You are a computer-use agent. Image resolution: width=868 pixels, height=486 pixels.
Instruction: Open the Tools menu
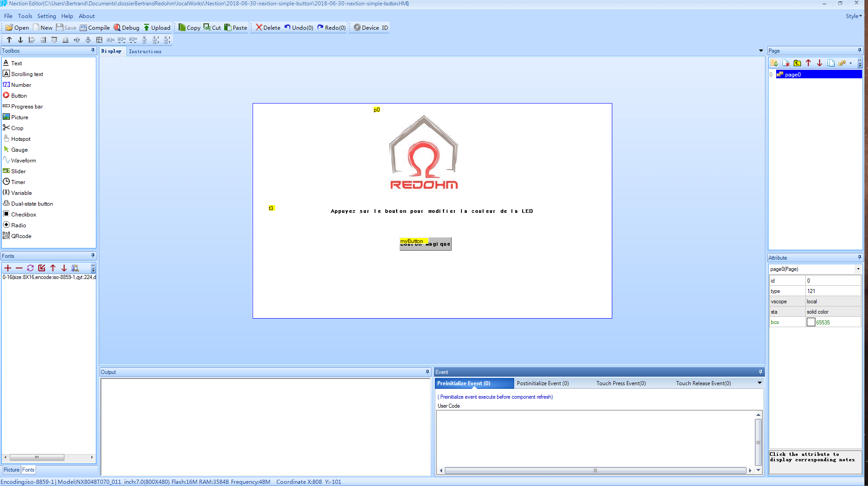pyautogui.click(x=25, y=16)
